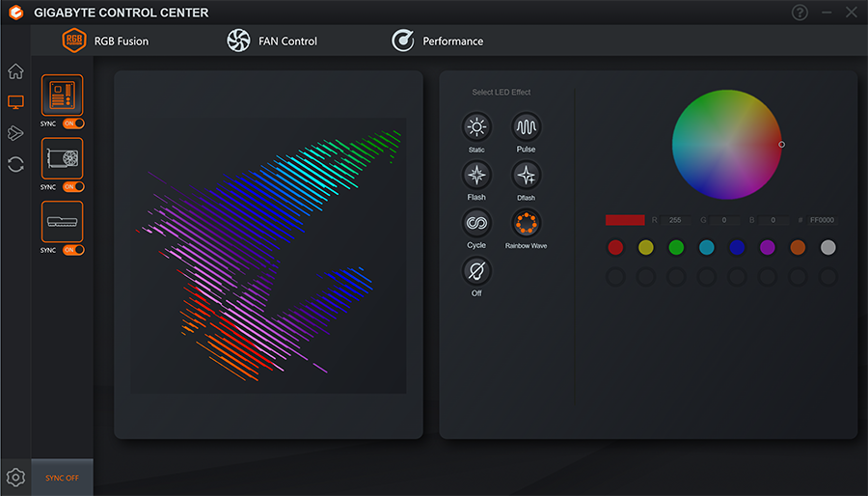Click the B value field

773,220
